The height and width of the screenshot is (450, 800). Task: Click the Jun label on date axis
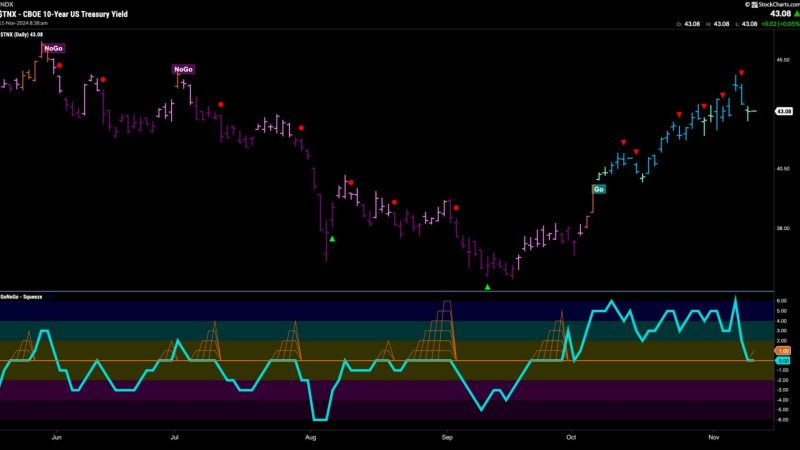point(57,437)
